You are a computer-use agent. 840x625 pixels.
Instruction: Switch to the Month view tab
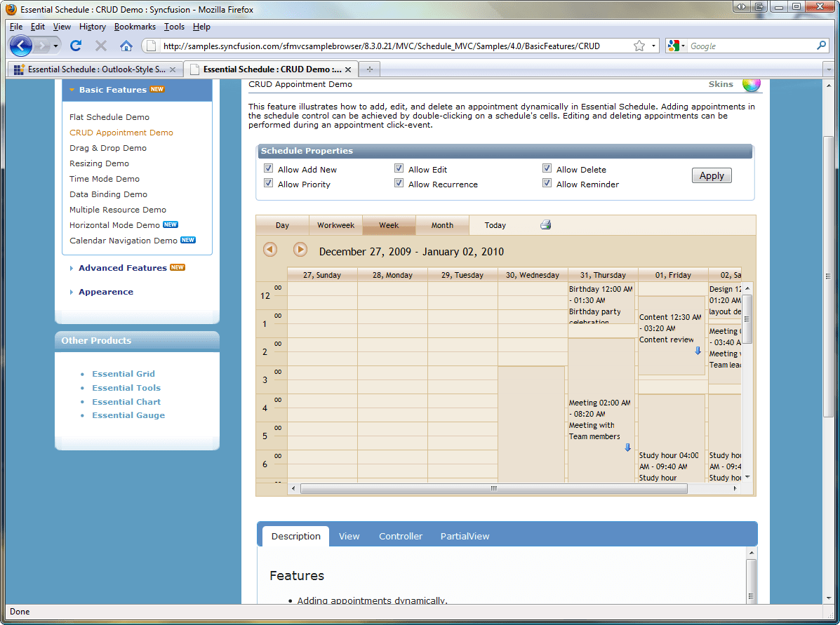point(442,225)
